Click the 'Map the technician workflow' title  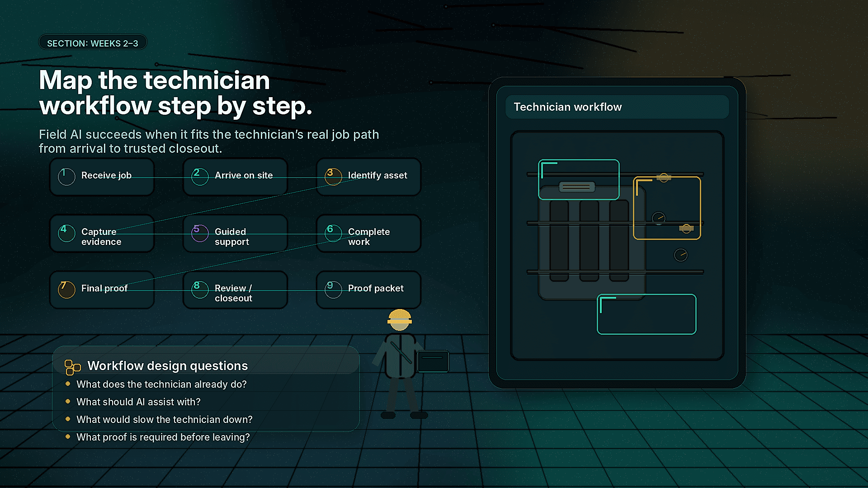pos(176,93)
